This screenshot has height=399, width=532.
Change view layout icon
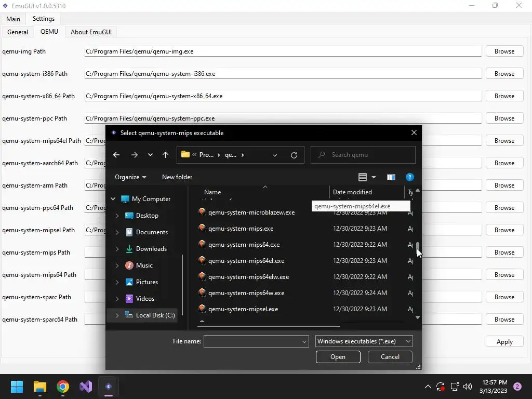click(x=362, y=177)
